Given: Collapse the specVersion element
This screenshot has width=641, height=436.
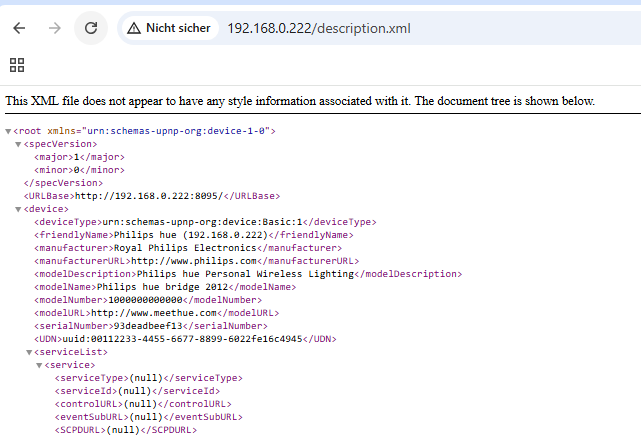Looking at the screenshot, I should click(18, 144).
